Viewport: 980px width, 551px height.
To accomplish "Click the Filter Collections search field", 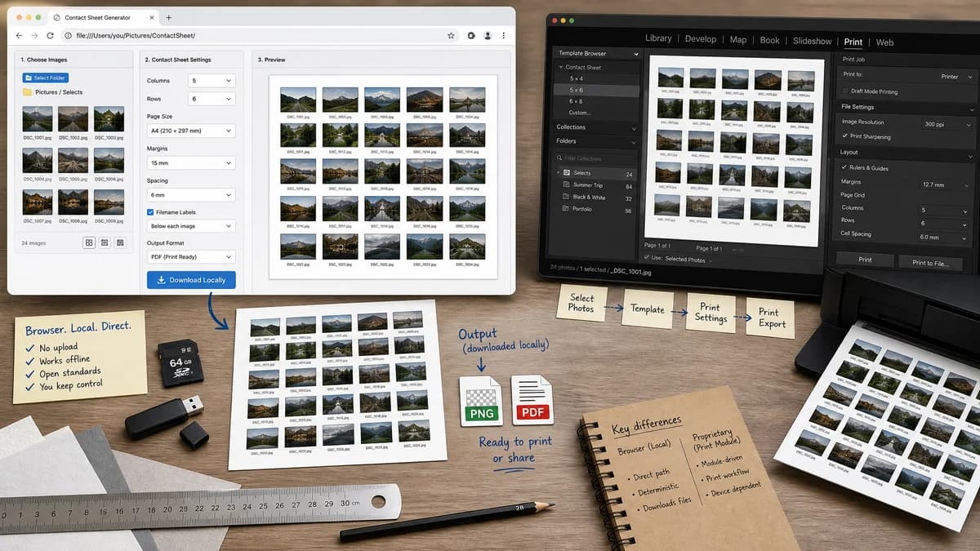I will pos(596,158).
